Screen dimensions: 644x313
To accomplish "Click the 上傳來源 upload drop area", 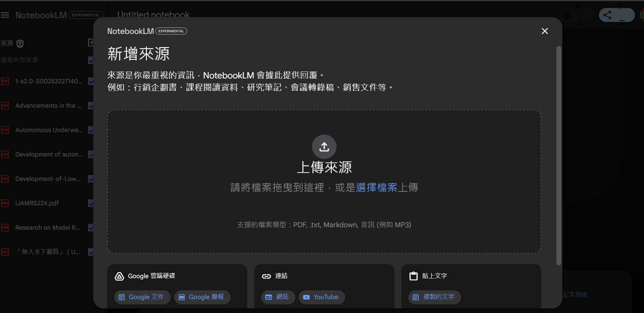I will [x=324, y=182].
